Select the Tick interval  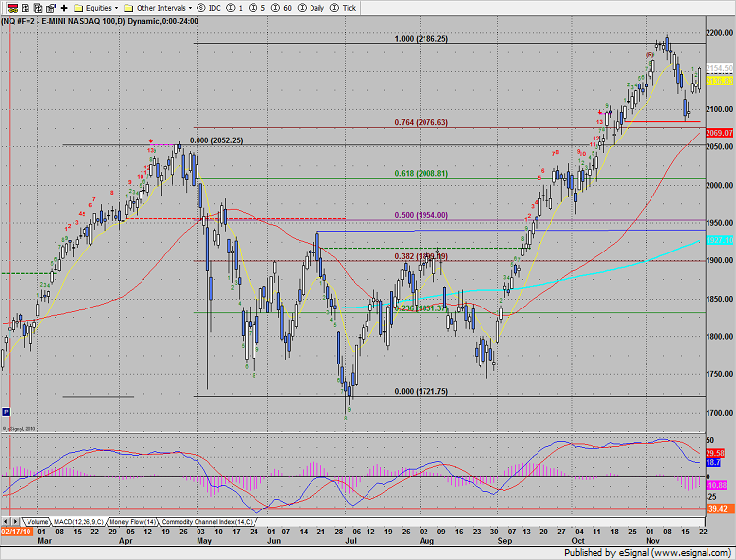click(x=343, y=8)
